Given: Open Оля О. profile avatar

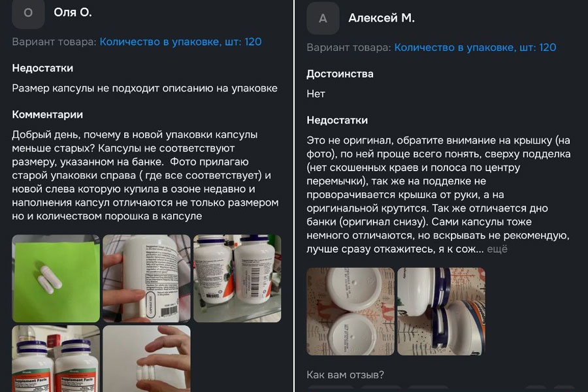Looking at the screenshot, I should pyautogui.click(x=28, y=14).
